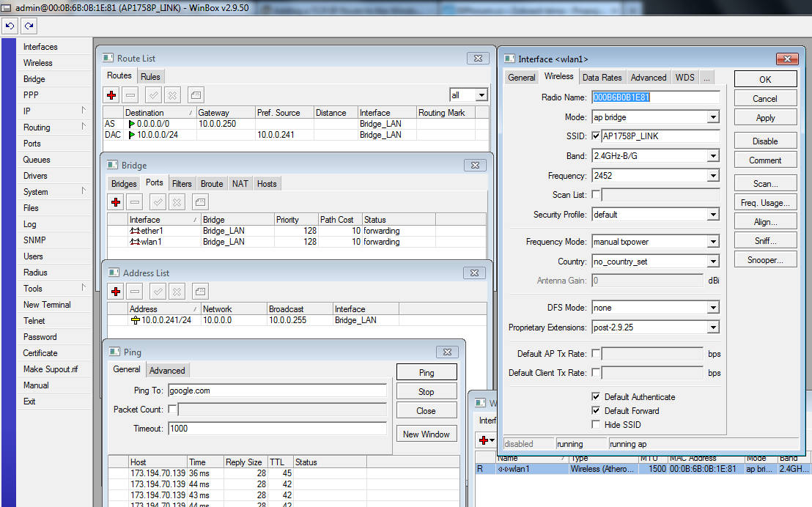Disable address with Address List cross icon
Image resolution: width=812 pixels, height=507 pixels.
coord(177,291)
